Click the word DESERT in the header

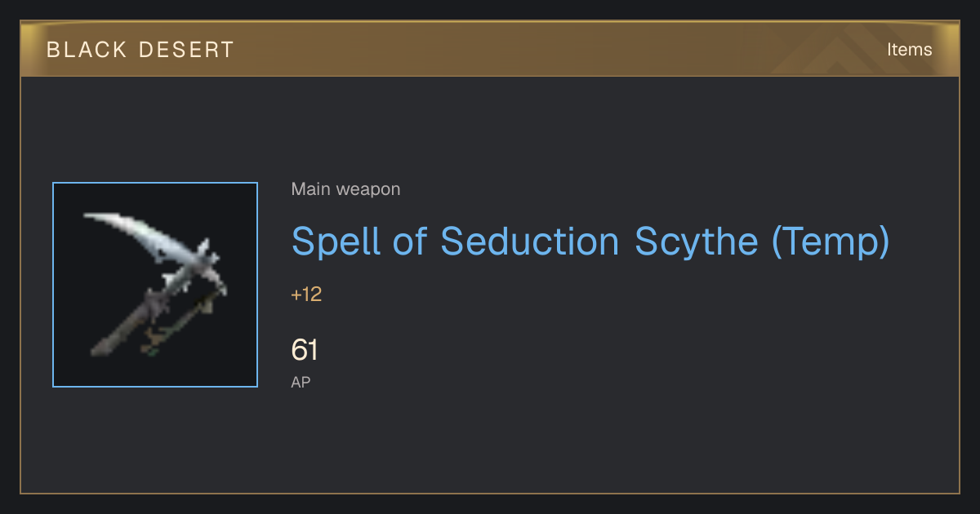(x=187, y=50)
